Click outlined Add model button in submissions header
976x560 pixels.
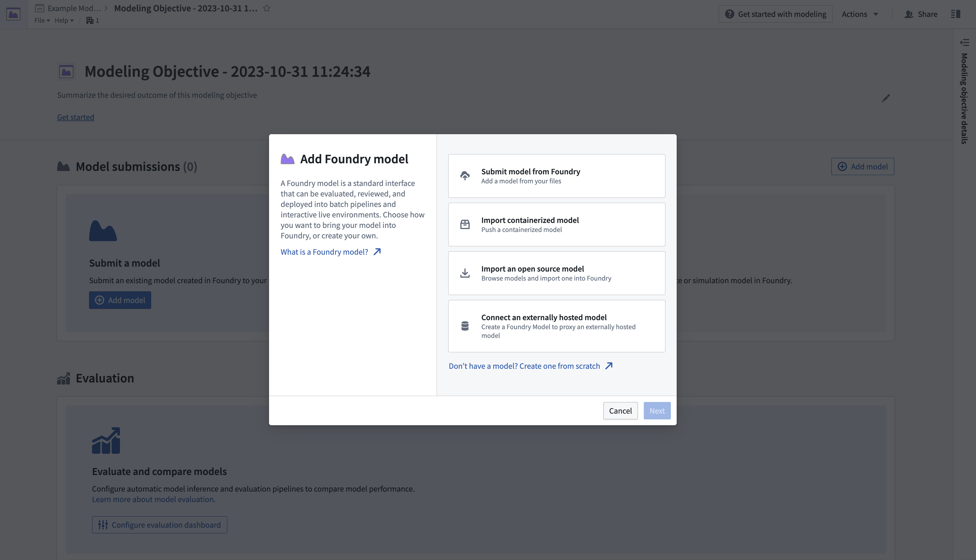pyautogui.click(x=863, y=166)
